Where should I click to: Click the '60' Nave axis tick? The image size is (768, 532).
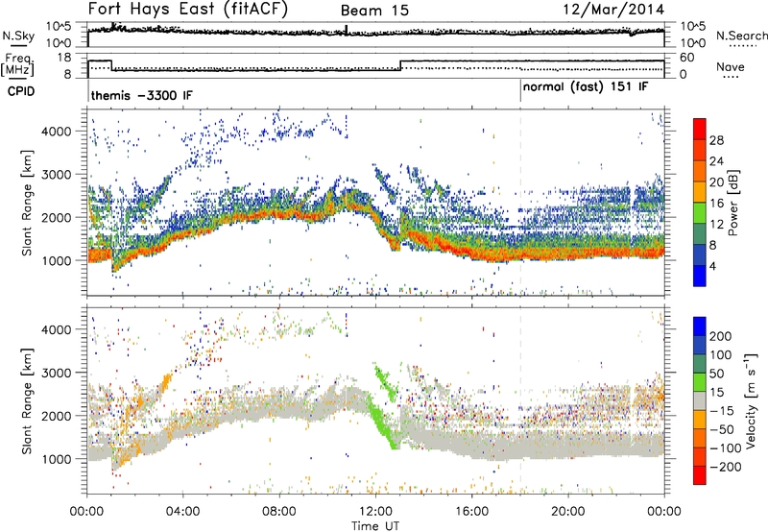pos(687,58)
